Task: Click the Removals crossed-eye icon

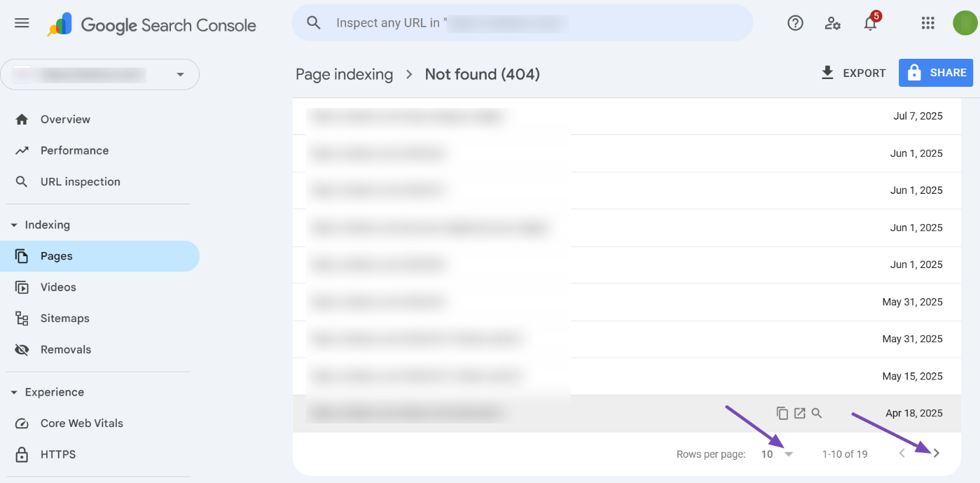Action: (x=22, y=349)
